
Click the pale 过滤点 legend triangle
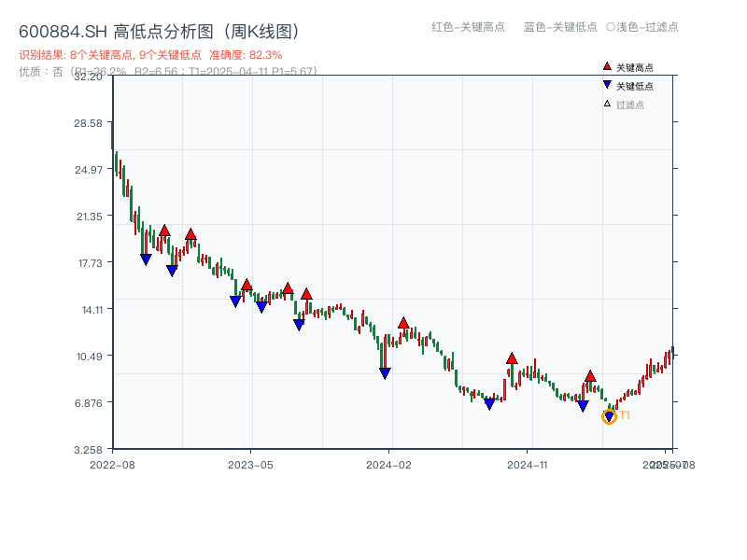(x=607, y=104)
